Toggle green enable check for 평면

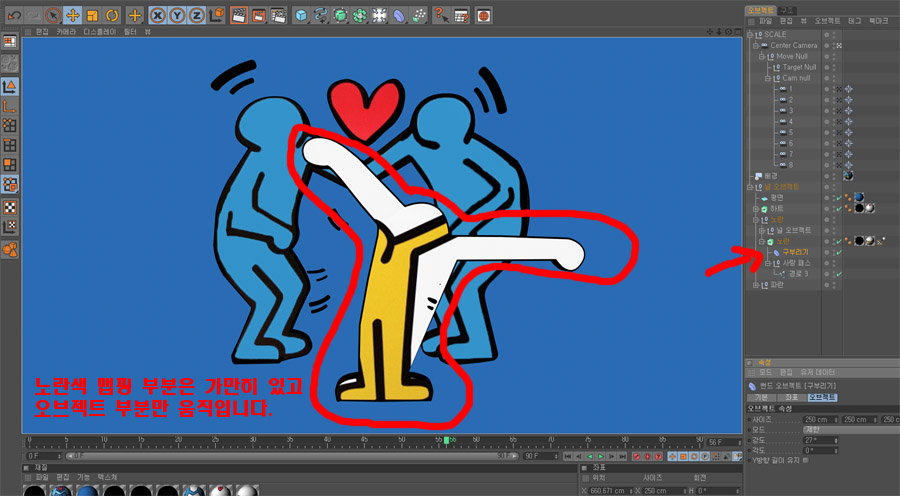[x=839, y=198]
